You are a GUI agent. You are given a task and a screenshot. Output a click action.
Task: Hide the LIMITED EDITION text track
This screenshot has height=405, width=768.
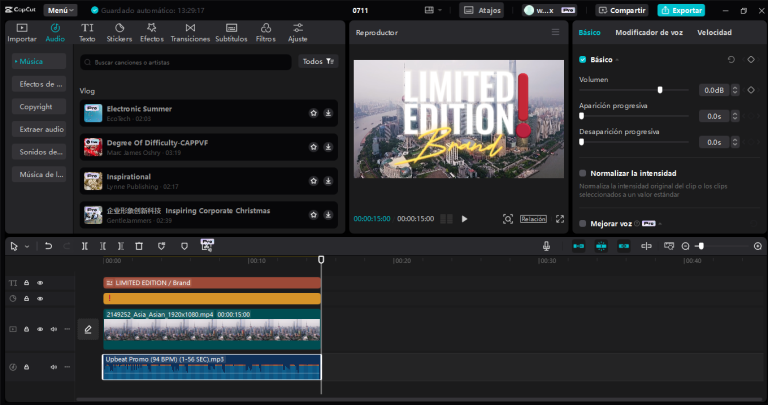pyautogui.click(x=40, y=283)
